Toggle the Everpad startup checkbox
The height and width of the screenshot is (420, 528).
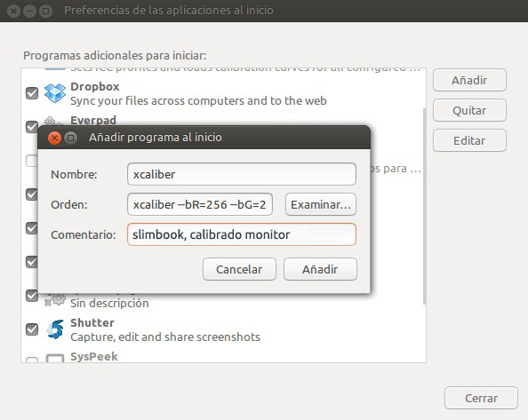pos(32,126)
